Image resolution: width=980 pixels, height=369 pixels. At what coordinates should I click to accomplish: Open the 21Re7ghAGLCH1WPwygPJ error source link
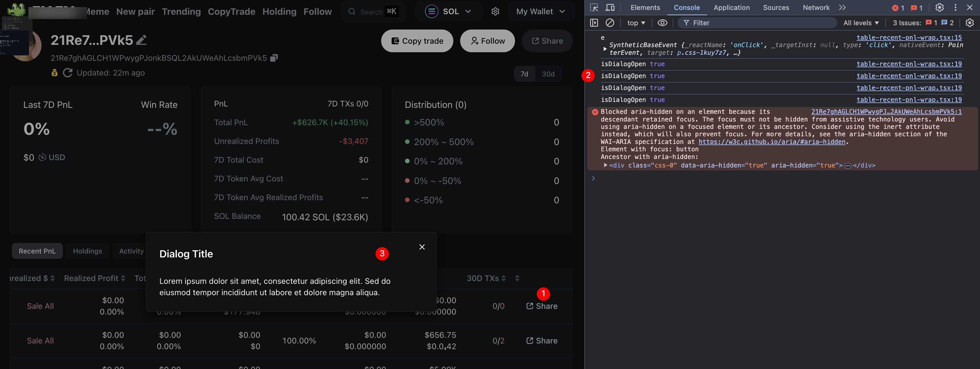pos(886,112)
